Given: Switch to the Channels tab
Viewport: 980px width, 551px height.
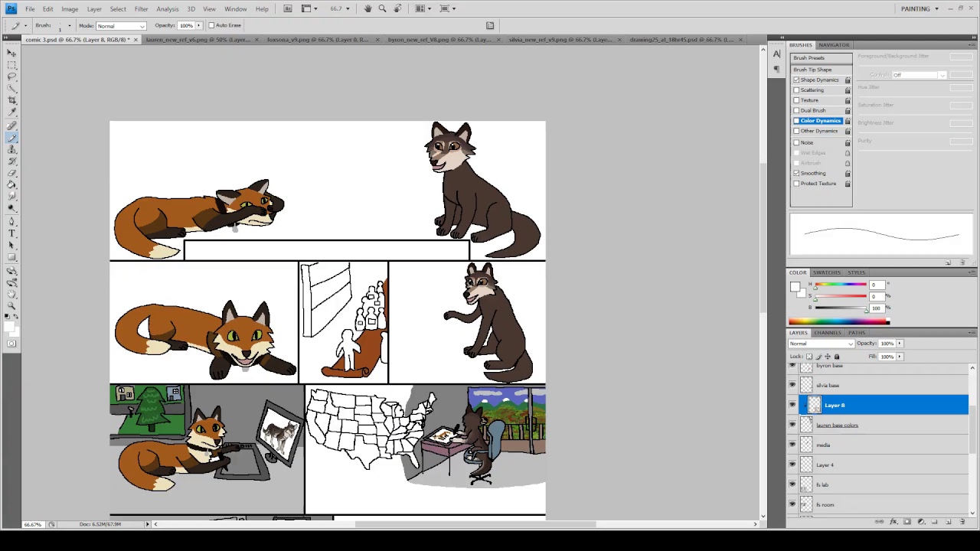Looking at the screenshot, I should pos(827,333).
